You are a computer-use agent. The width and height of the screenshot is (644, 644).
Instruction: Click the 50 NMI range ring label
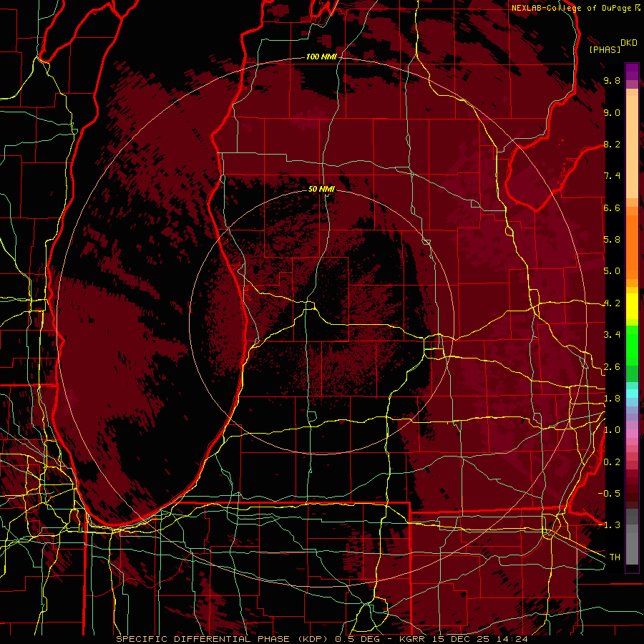(321, 189)
